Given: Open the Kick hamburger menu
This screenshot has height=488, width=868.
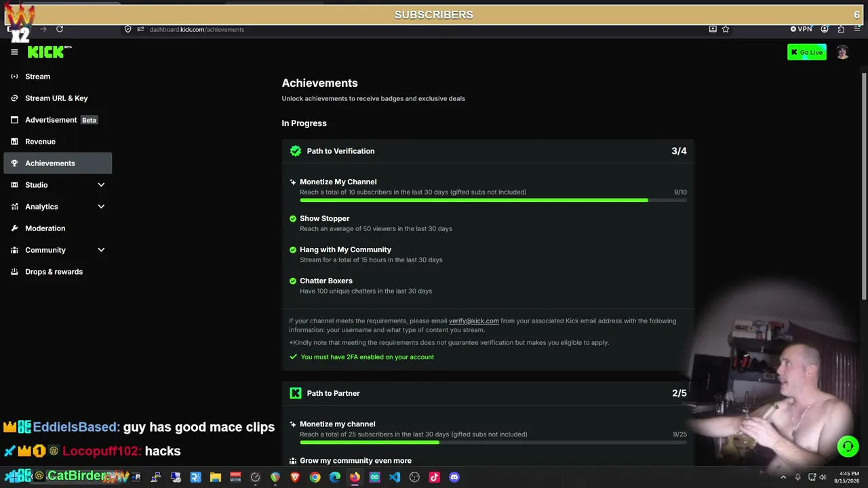Looking at the screenshot, I should [14, 52].
